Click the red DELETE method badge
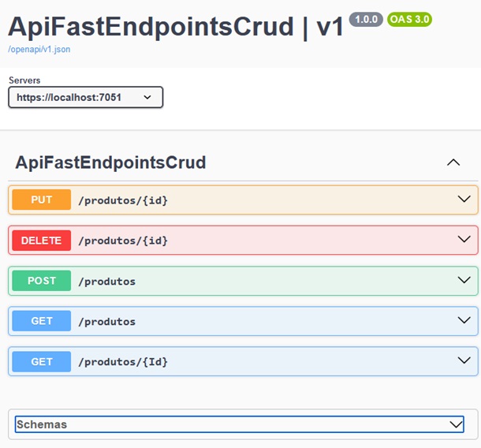 41,241
